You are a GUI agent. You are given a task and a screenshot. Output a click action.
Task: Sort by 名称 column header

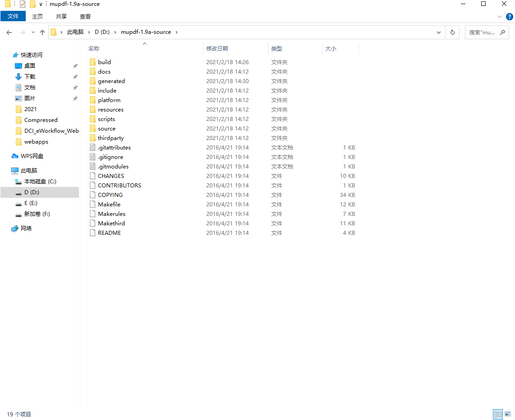(94, 49)
